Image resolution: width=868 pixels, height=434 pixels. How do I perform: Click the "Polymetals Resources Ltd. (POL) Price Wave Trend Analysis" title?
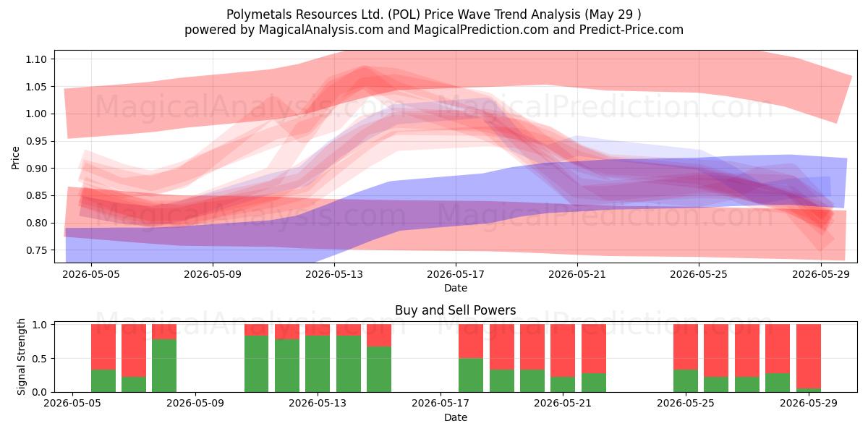coord(434,14)
